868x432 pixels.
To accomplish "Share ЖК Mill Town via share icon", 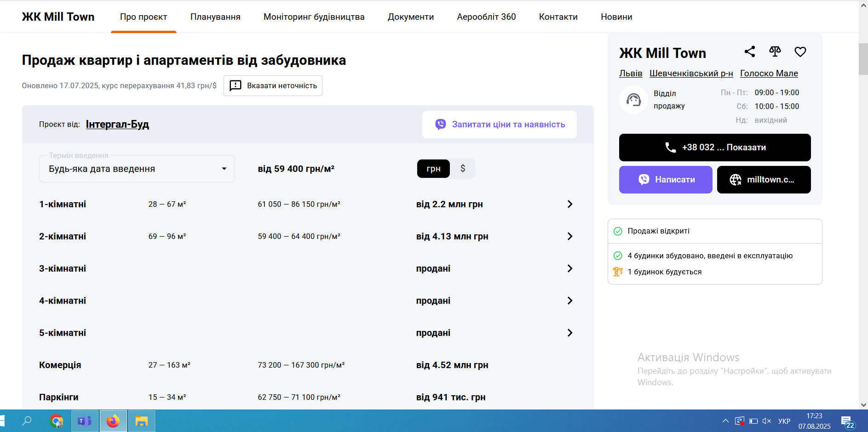I will point(750,51).
